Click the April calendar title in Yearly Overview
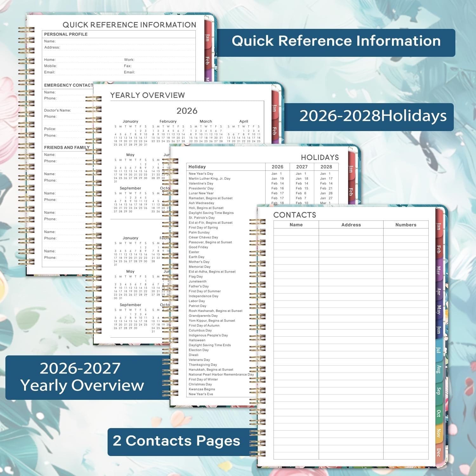Screen dimensions: 476x476 point(244,121)
